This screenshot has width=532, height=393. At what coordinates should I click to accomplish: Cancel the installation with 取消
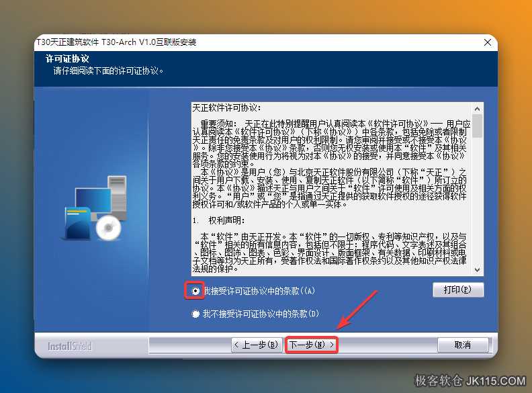[463, 345]
